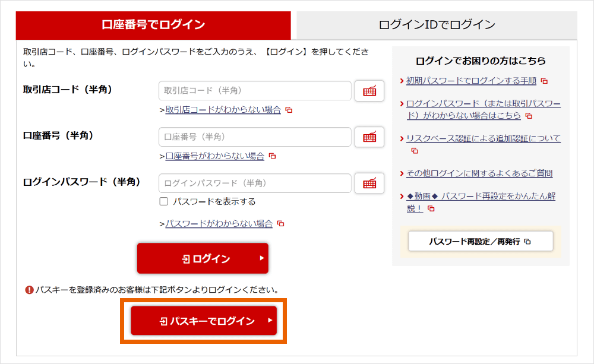Click external-link icon beside パスワードがわからない場合
This screenshot has height=364, width=594.
pos(281,224)
